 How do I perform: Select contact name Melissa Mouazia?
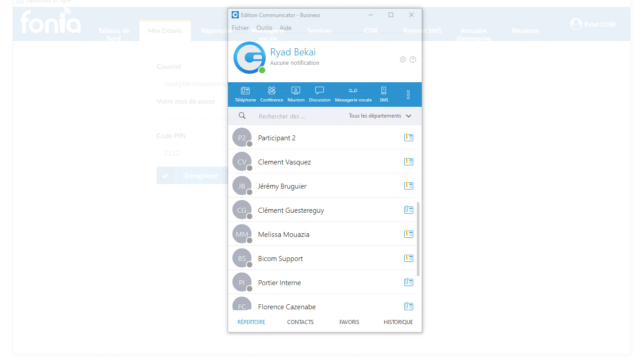[x=284, y=235]
